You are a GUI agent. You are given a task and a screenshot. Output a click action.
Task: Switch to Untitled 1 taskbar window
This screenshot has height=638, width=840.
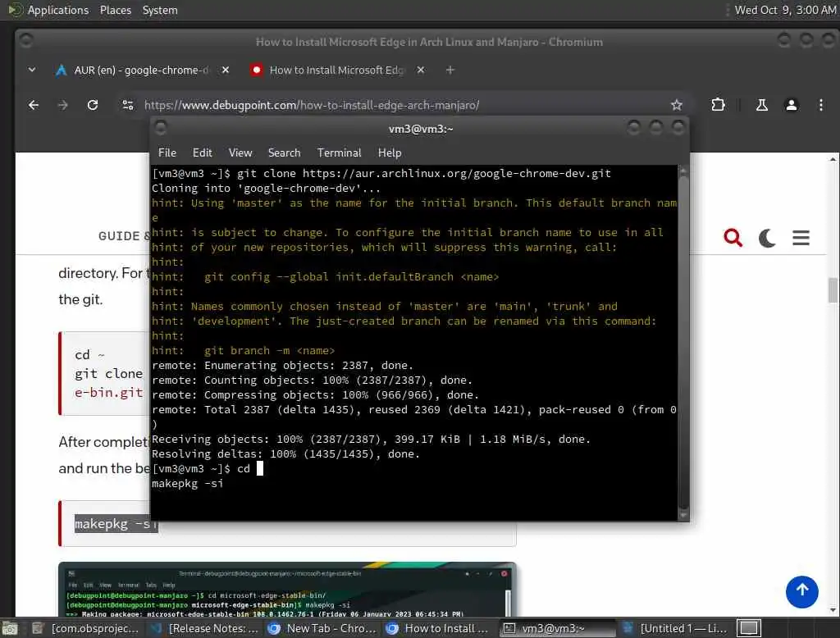click(676, 628)
